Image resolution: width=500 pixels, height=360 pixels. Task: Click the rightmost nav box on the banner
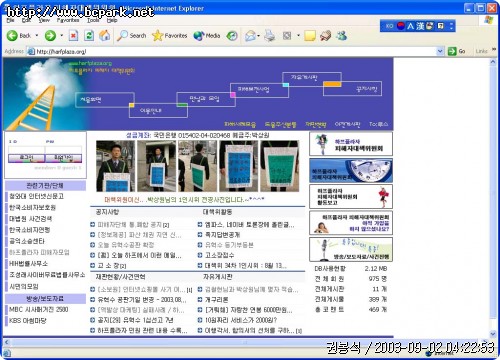point(352,88)
